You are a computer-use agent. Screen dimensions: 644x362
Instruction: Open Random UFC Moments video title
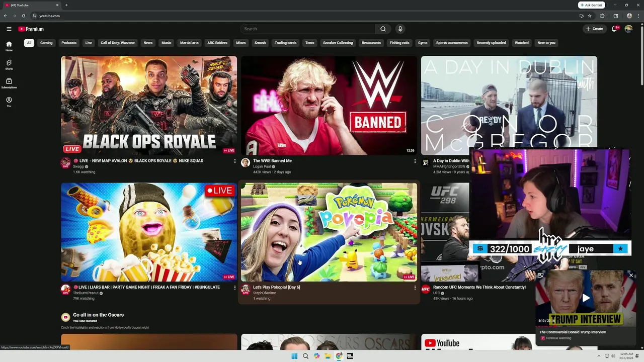479,288
